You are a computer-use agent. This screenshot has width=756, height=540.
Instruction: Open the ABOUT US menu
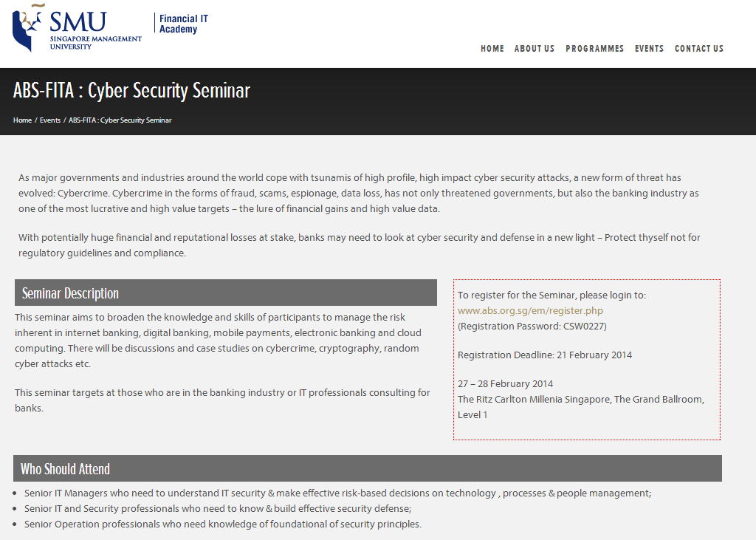pyautogui.click(x=535, y=49)
